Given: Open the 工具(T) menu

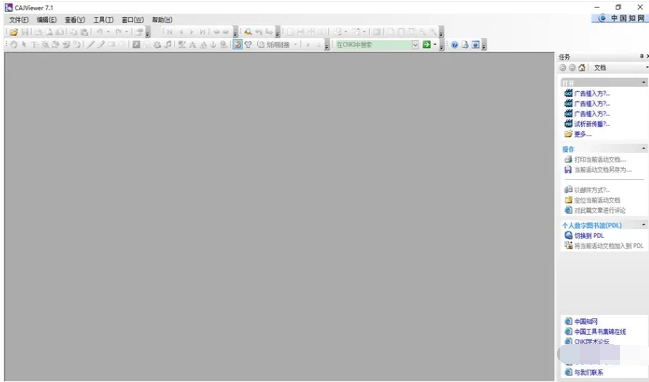Looking at the screenshot, I should tap(103, 19).
